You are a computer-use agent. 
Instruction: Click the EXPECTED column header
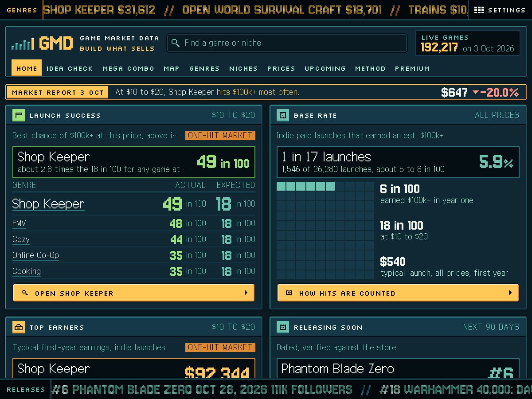(x=236, y=185)
